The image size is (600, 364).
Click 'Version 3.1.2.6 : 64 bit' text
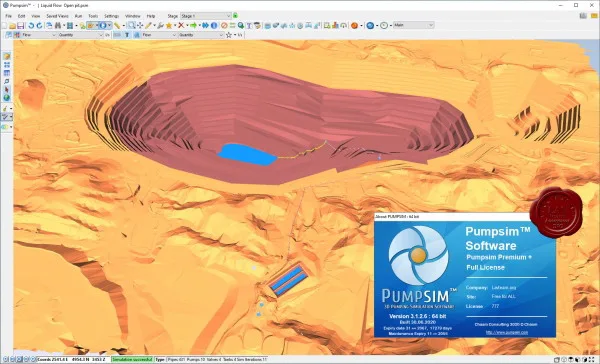[x=417, y=317]
